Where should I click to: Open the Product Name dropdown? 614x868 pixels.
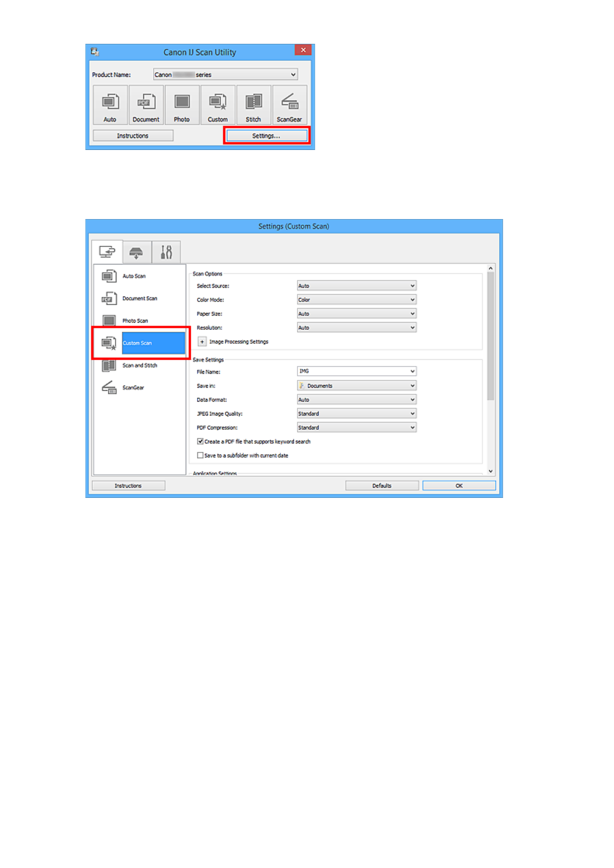click(225, 75)
